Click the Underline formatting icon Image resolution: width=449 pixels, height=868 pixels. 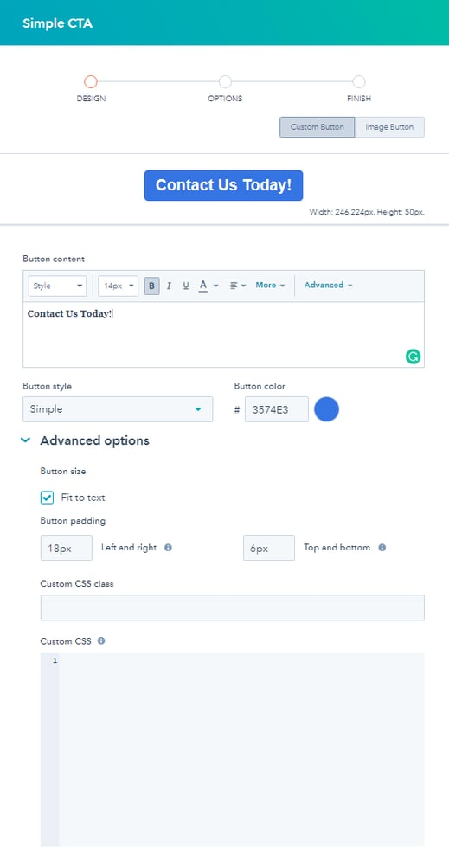click(186, 286)
